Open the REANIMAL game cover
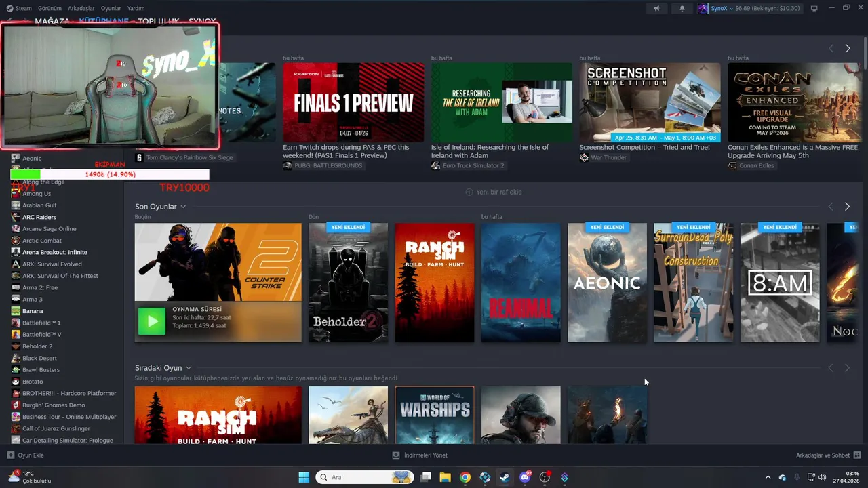868x488 pixels. click(x=521, y=283)
